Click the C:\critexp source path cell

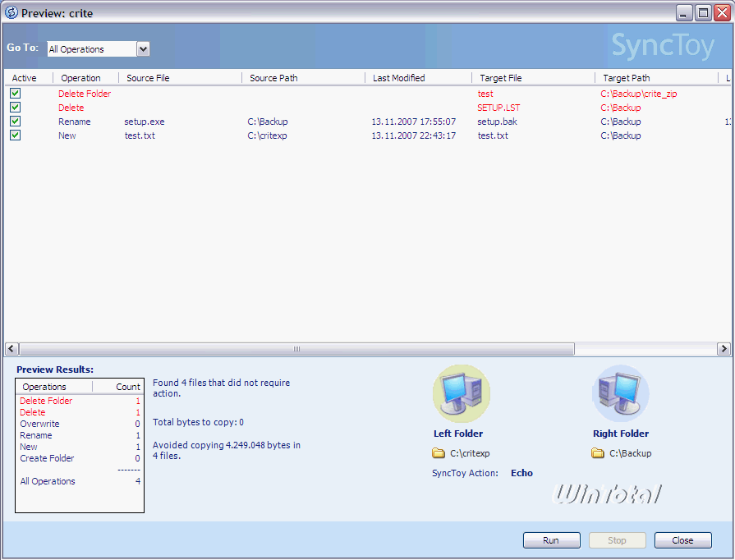267,136
